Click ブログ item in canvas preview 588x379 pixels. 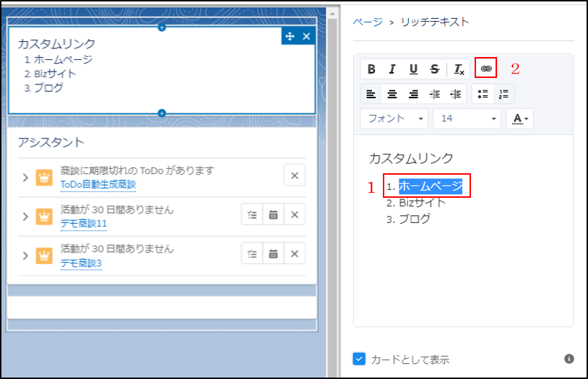48,88
